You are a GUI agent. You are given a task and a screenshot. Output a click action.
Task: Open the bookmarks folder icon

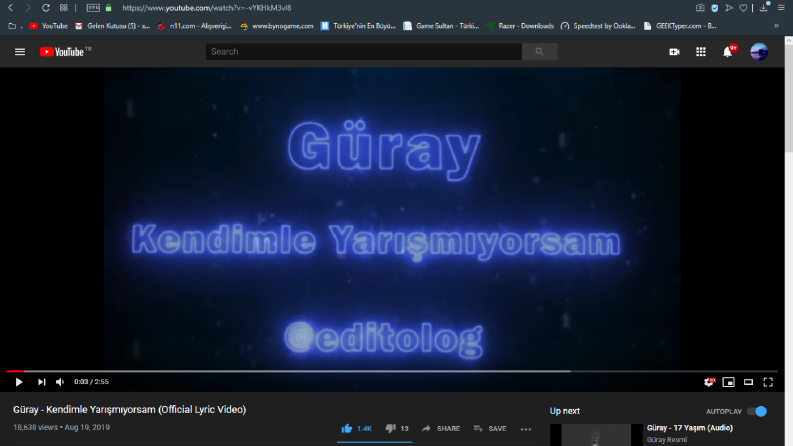point(12,26)
